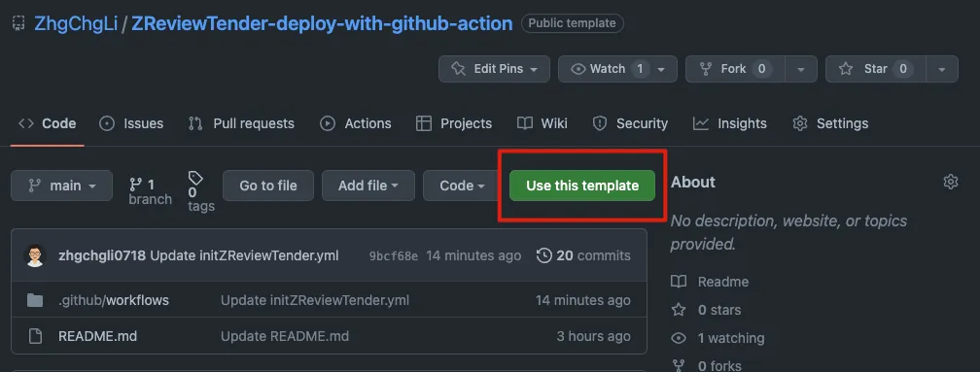The height and width of the screenshot is (372, 980).
Task: Click the commit history clock icon
Action: (x=544, y=255)
